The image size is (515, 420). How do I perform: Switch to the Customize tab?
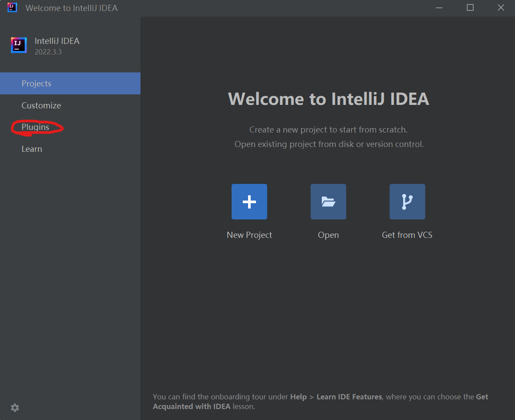pos(70,105)
